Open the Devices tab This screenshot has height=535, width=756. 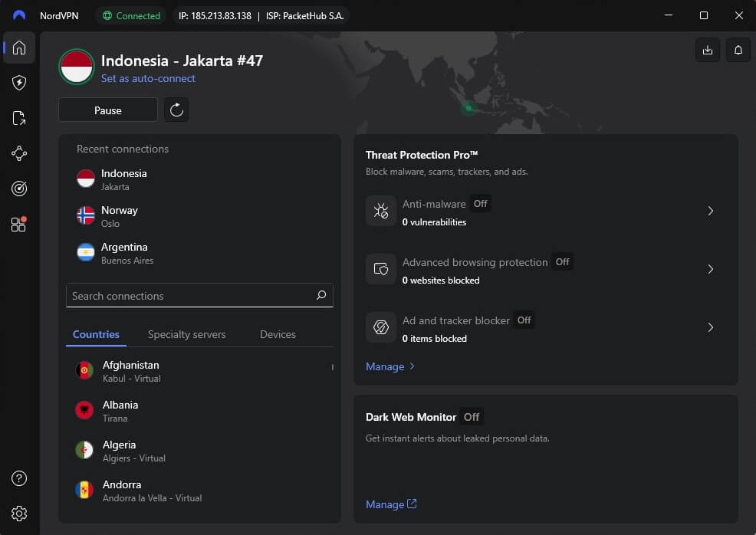[278, 334]
